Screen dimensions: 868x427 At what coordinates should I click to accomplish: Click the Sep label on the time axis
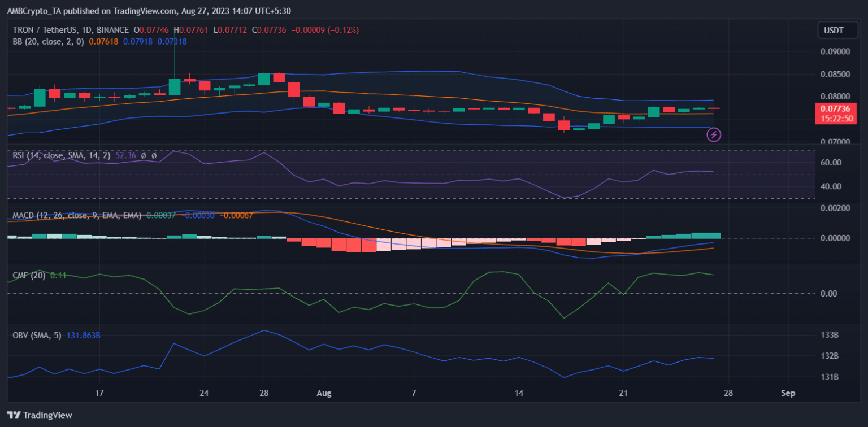click(x=788, y=393)
